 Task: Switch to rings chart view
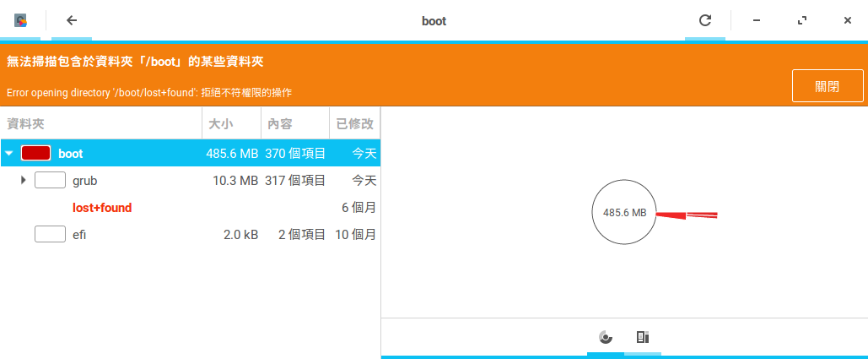click(605, 338)
